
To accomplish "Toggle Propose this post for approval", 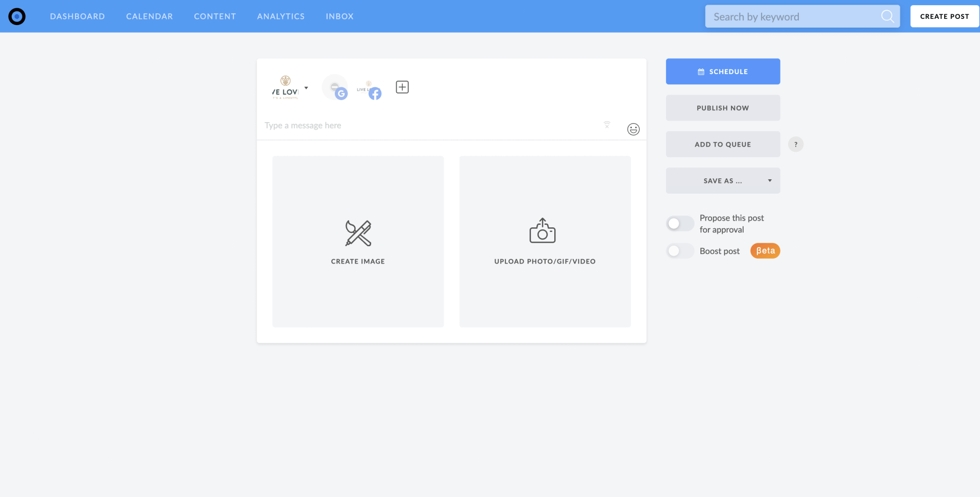I will point(680,223).
